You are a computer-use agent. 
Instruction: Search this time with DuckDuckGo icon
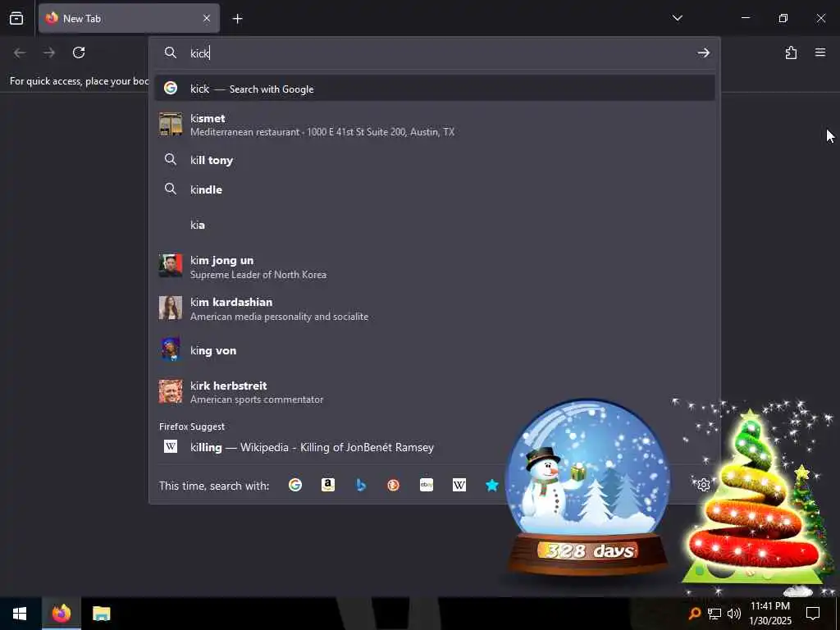(394, 485)
